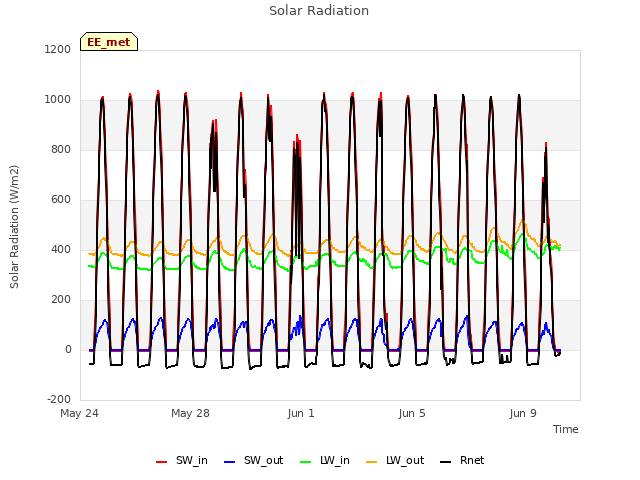Click the Solar Radiation (W/m2) y-axis title

pyautogui.click(x=14, y=227)
